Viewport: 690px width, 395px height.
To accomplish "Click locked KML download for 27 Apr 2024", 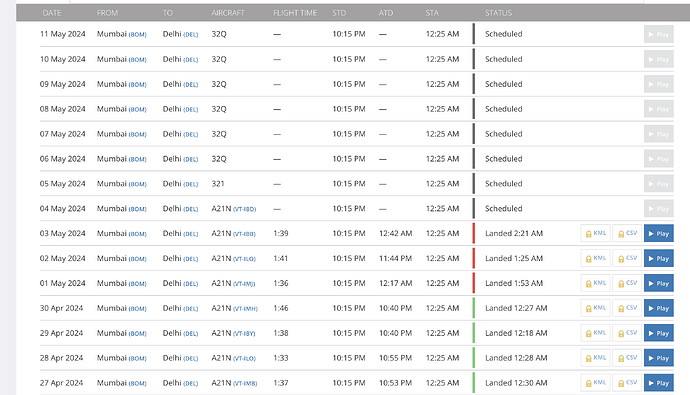I will (595, 383).
